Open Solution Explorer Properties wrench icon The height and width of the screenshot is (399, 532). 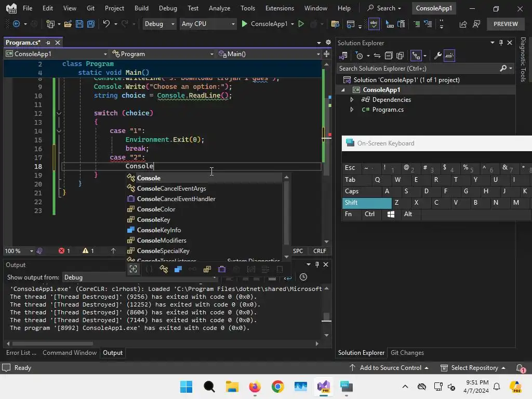coord(437,56)
